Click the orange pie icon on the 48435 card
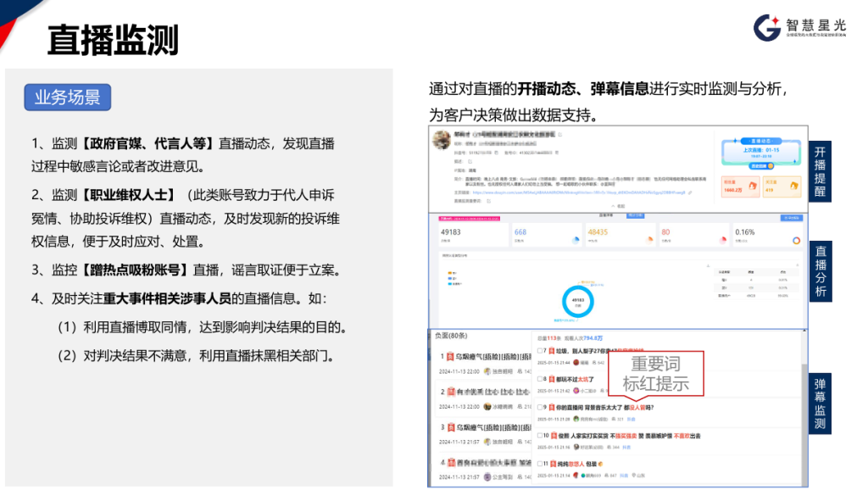Image resolution: width=868 pixels, height=490 pixels. click(650, 240)
